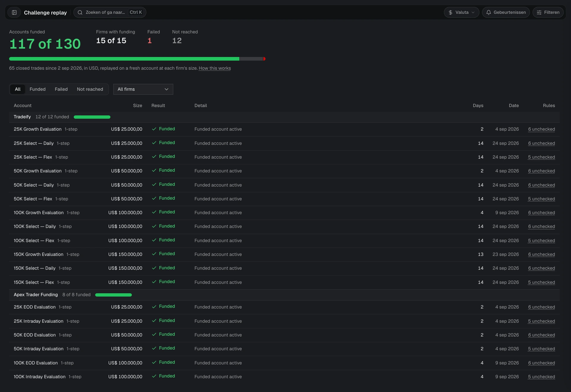Image resolution: width=571 pixels, height=392 pixels.
Task: Open rules for 25K Select — Flex row
Action: [x=541, y=157]
